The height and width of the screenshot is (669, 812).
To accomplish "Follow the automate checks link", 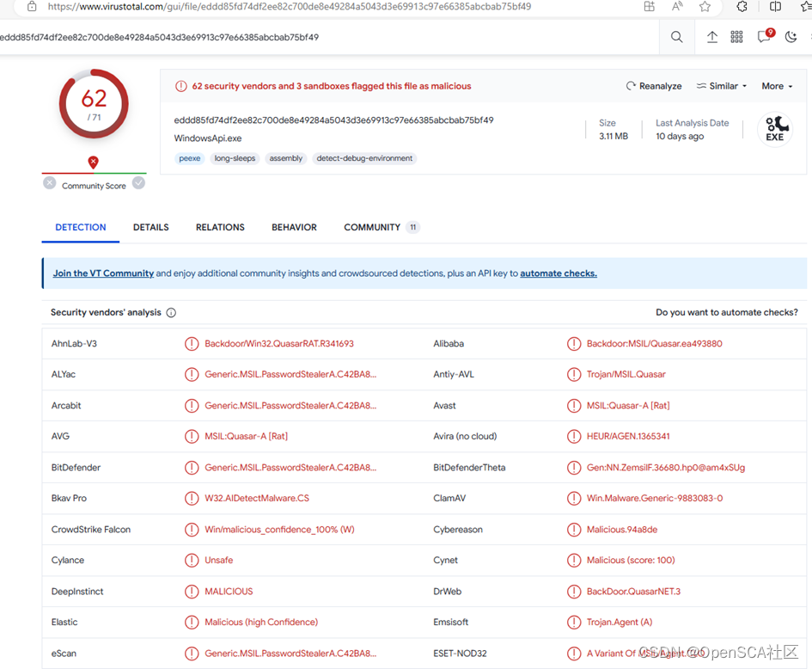I will [559, 273].
